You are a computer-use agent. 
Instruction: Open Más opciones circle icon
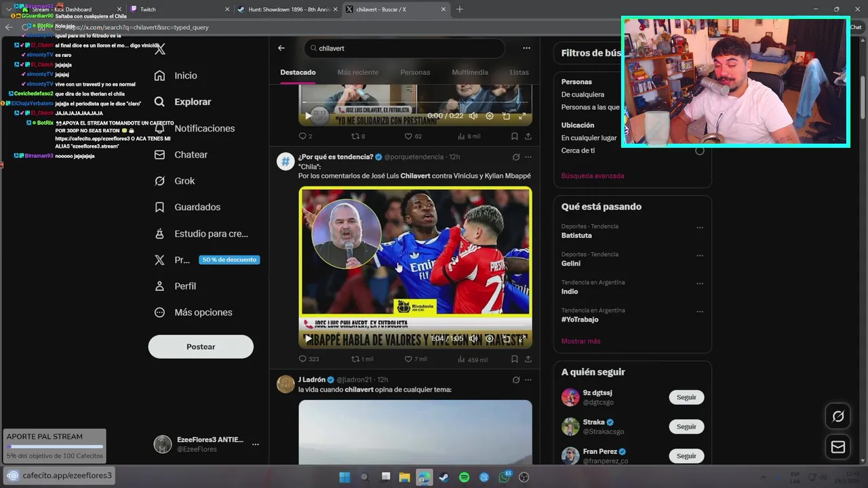click(x=159, y=312)
